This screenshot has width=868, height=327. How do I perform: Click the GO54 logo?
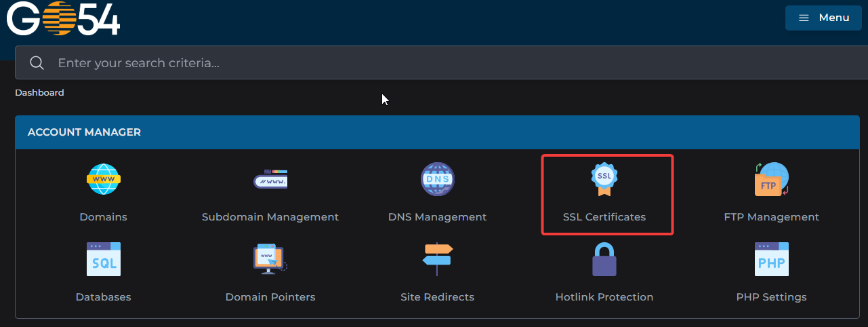tap(63, 18)
